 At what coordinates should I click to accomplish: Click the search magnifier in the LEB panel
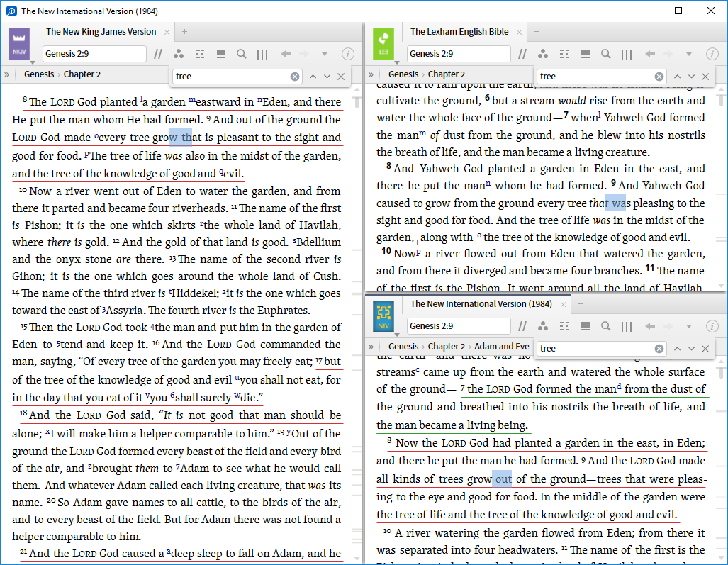coord(606,54)
